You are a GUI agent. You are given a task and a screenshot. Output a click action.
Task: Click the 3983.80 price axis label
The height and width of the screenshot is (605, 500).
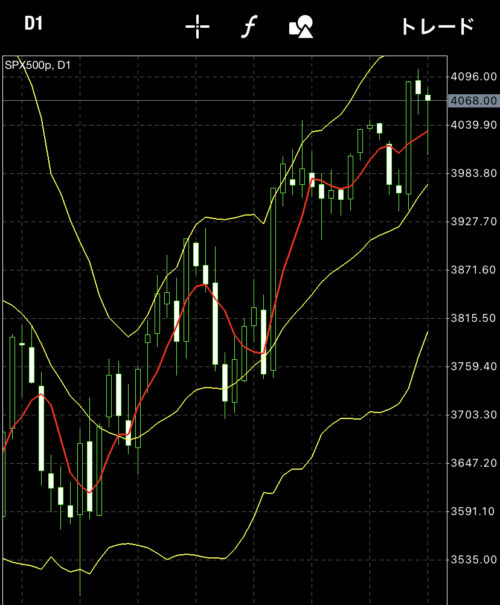coord(474,173)
